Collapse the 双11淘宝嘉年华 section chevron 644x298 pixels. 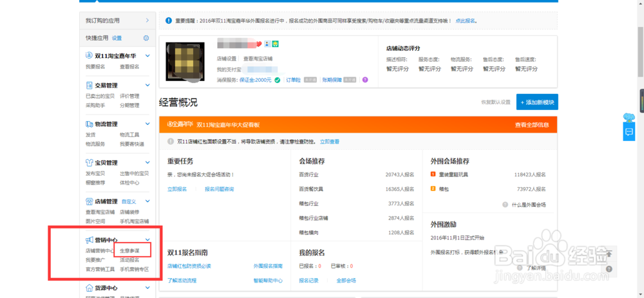[148, 55]
